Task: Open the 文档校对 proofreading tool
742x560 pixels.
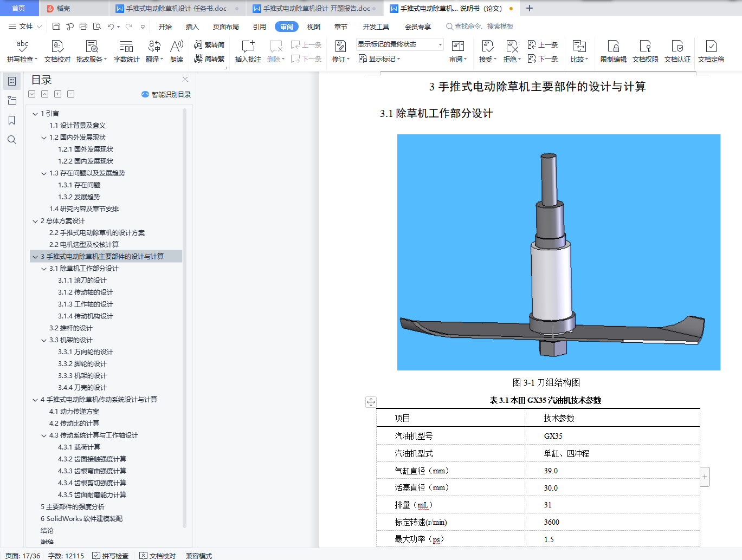Action: point(57,51)
